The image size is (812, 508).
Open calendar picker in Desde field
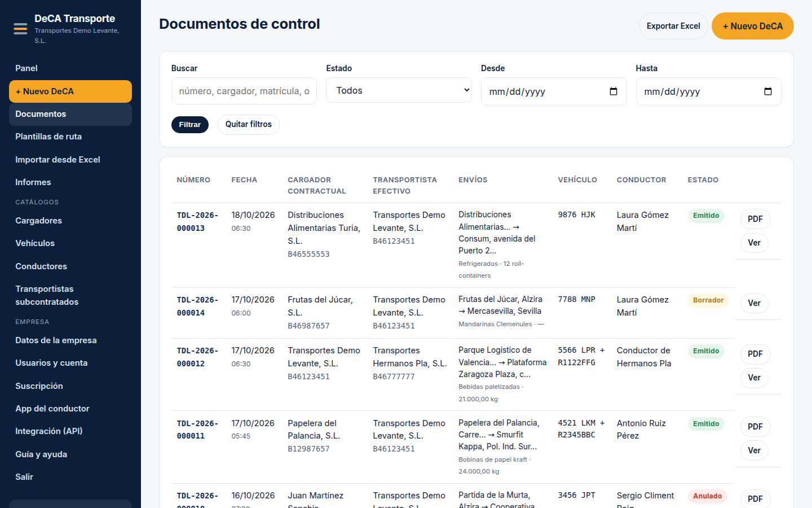click(x=614, y=91)
